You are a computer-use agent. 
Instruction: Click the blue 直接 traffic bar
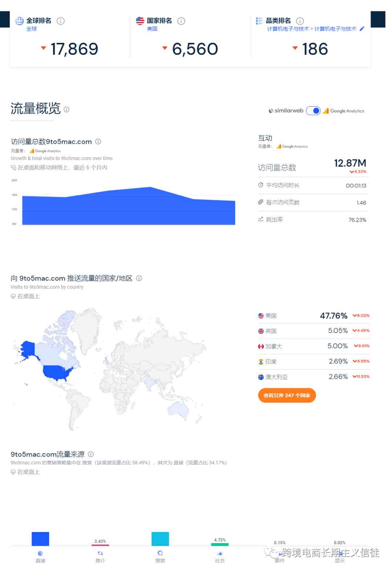tap(40, 539)
